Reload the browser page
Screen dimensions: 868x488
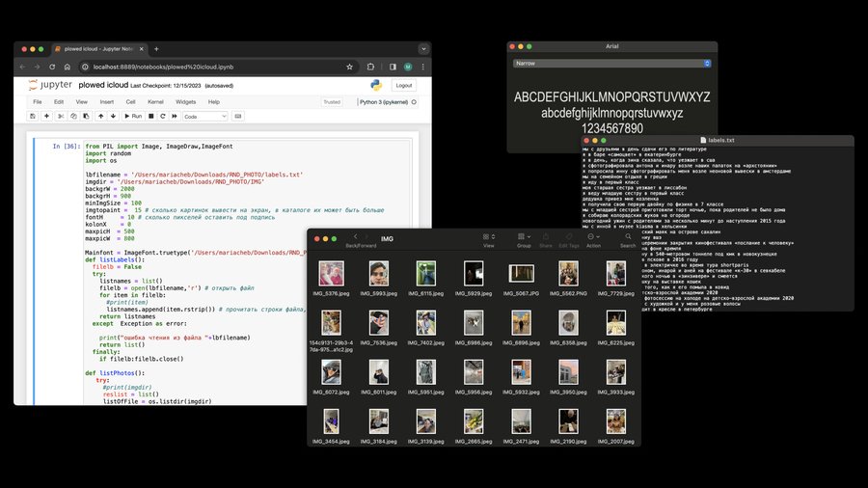pos(52,67)
